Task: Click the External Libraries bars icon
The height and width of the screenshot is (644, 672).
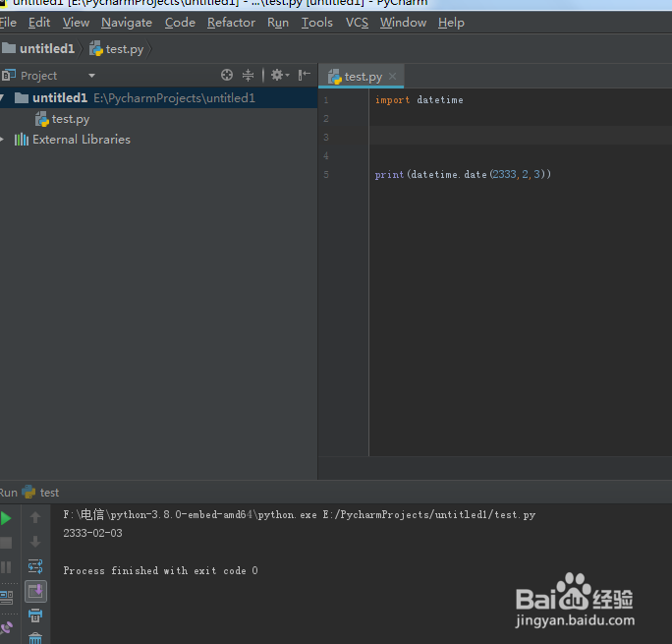Action: [22, 140]
